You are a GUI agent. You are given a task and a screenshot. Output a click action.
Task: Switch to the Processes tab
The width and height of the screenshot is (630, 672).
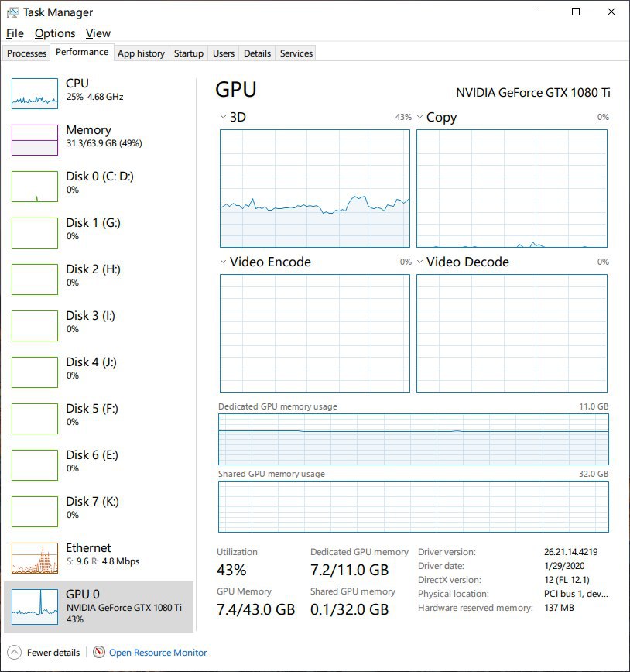(x=26, y=53)
